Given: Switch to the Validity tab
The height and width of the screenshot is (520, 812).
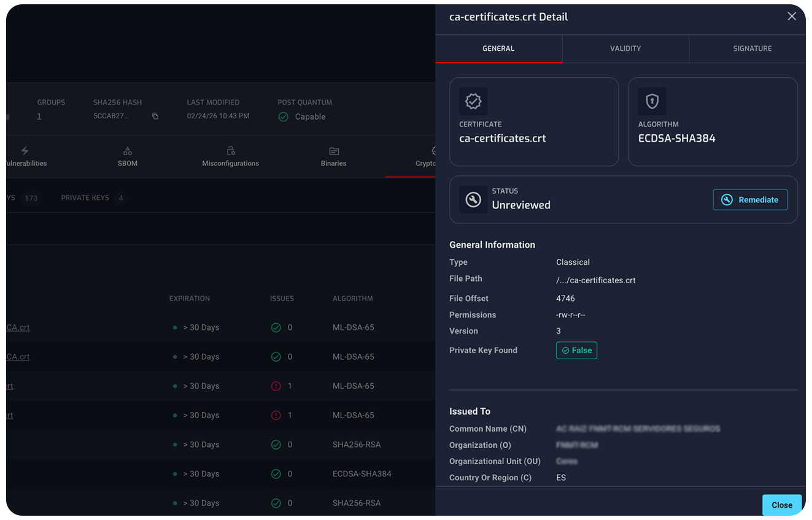Looking at the screenshot, I should coord(625,48).
